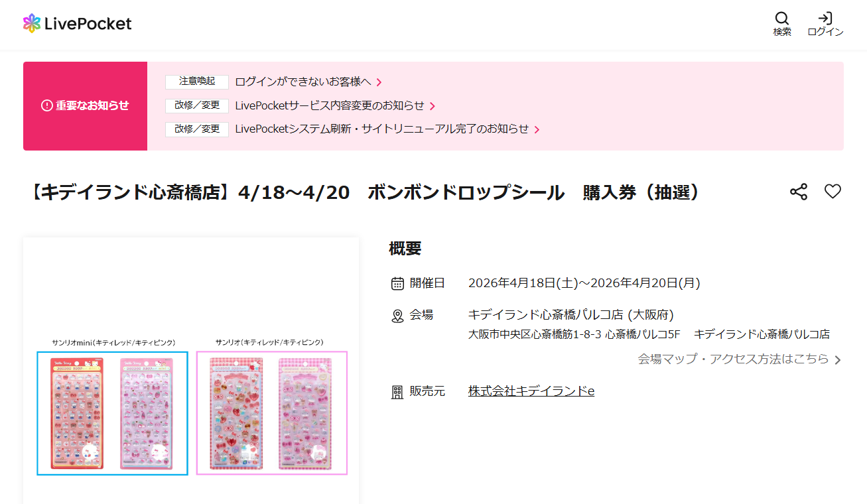The height and width of the screenshot is (504, 867).
Task: Click the login (ログイン) icon
Action: pyautogui.click(x=825, y=19)
